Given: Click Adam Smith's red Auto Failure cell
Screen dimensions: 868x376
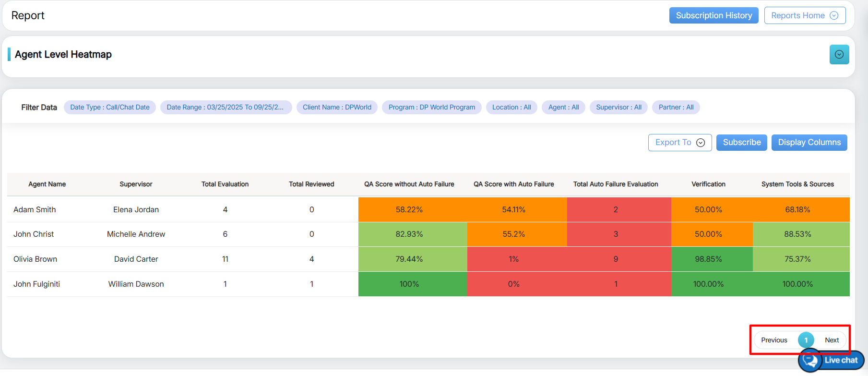Looking at the screenshot, I should (616, 209).
